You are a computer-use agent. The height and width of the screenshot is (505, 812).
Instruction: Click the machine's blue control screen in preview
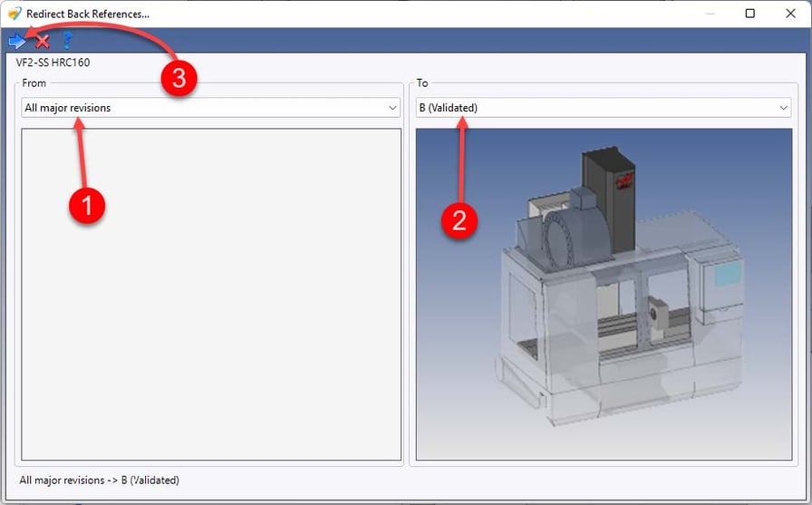(x=727, y=274)
